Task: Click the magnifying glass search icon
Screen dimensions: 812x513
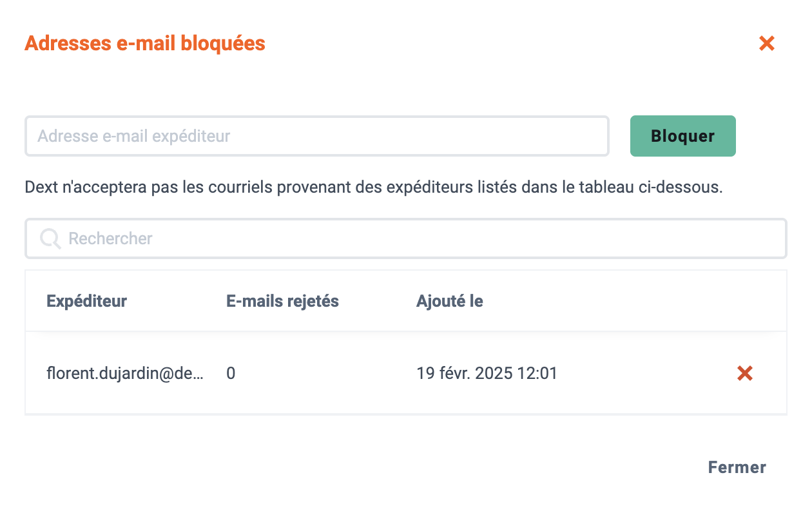Action: [x=50, y=239]
